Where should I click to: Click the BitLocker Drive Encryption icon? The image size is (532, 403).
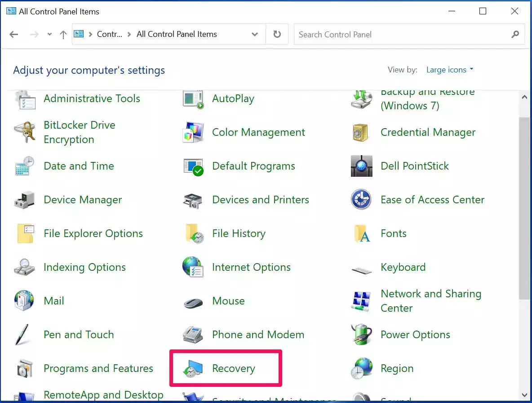(x=24, y=132)
